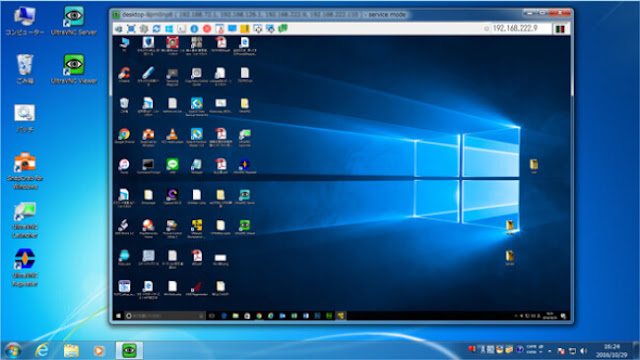Select the magnifier batch file icon on desktop
Screen dimensions: 640x360
[24, 118]
